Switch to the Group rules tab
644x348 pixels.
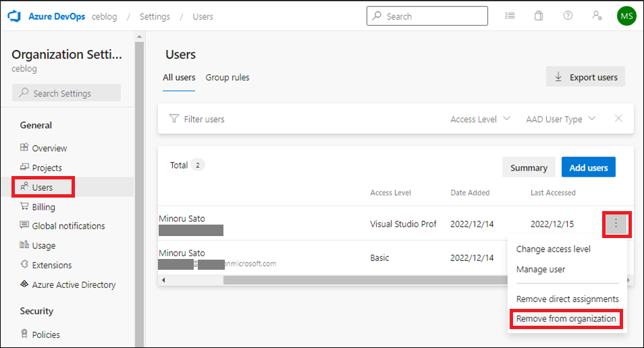tap(227, 77)
